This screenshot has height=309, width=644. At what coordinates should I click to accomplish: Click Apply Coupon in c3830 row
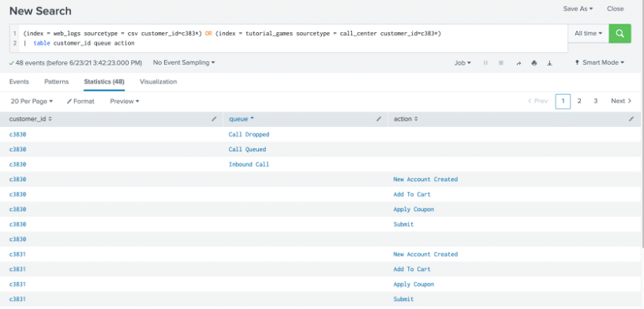[414, 209]
